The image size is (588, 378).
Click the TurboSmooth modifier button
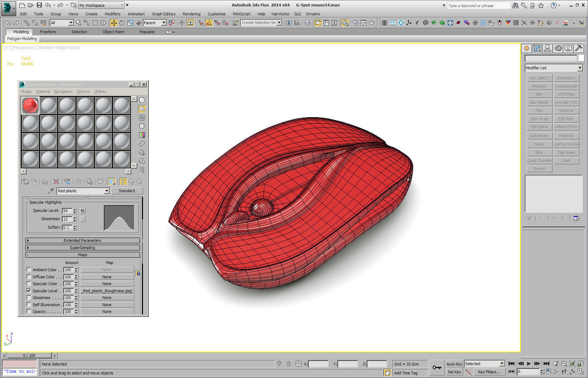(566, 86)
